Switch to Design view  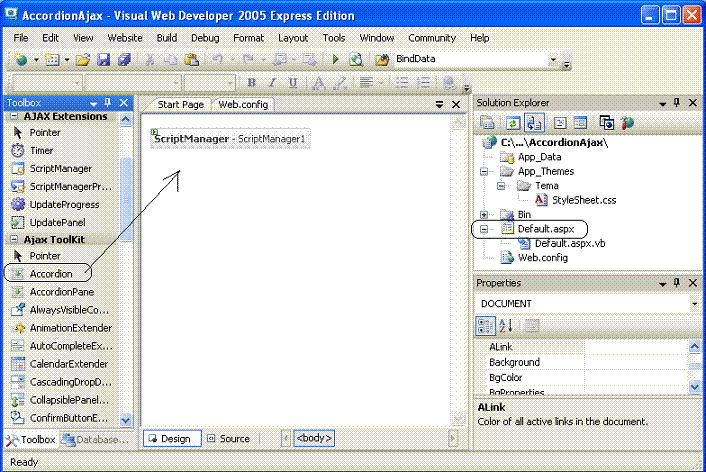click(172, 438)
